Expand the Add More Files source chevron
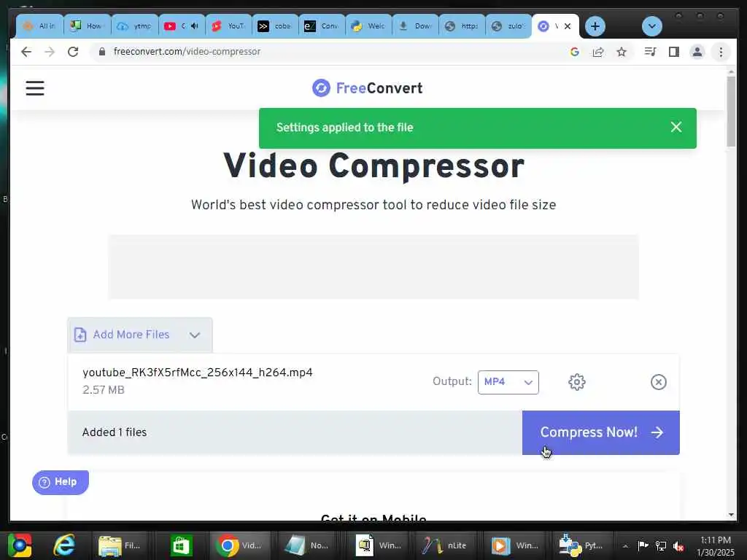The image size is (747, 560). click(194, 335)
